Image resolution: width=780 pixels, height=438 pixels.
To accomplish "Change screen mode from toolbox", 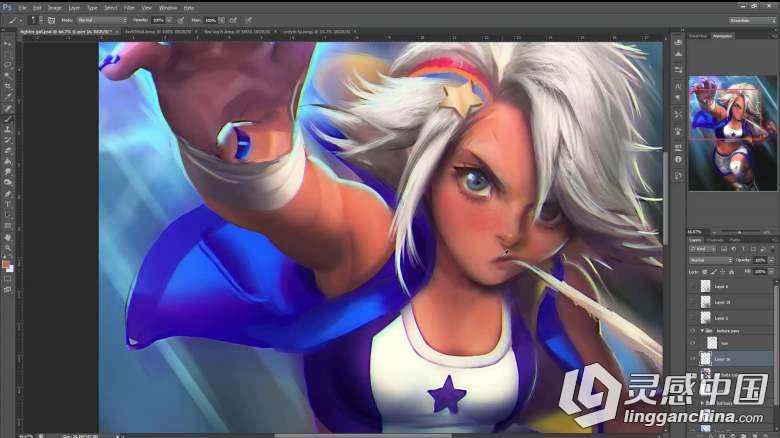I will pyautogui.click(x=7, y=290).
